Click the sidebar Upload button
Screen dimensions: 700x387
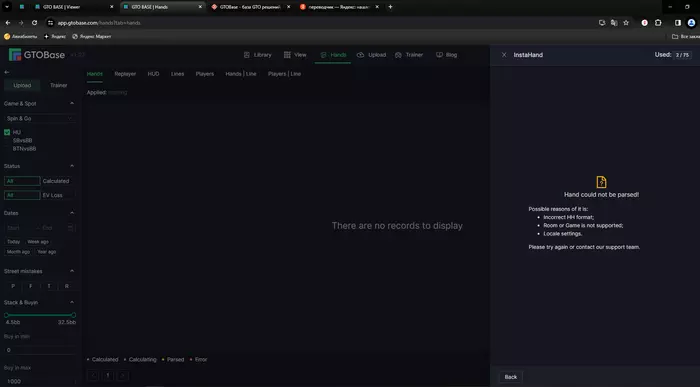pyautogui.click(x=22, y=85)
